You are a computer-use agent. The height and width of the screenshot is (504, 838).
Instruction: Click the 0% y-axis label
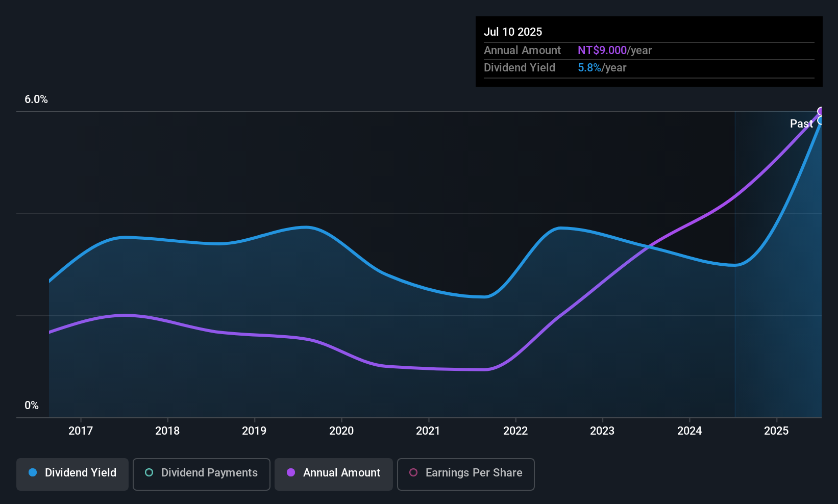(32, 406)
